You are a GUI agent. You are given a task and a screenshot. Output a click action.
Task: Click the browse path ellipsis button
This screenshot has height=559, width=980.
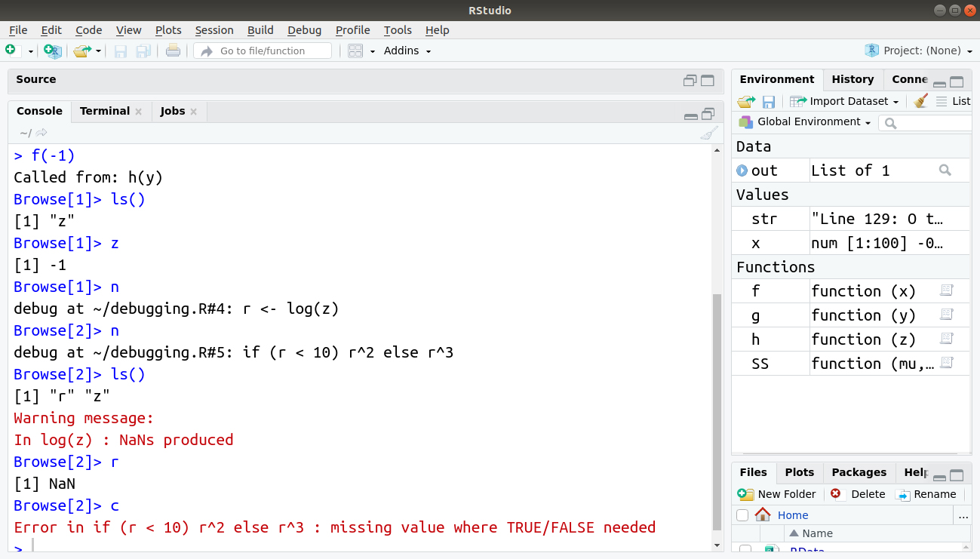(x=963, y=515)
